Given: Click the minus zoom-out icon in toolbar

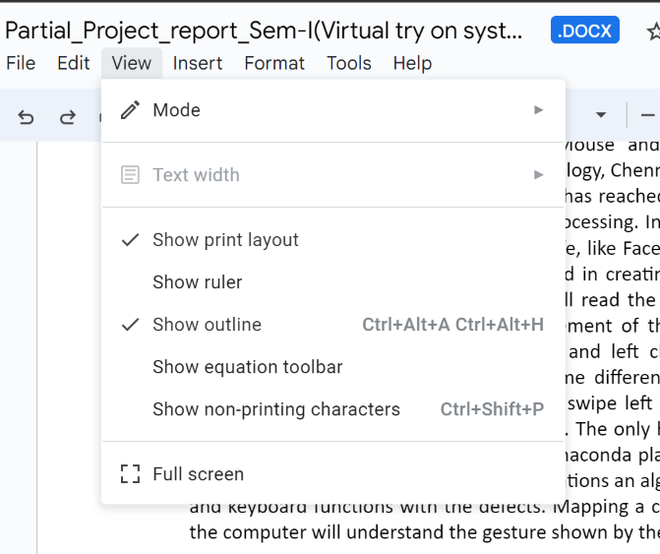Looking at the screenshot, I should coord(647,115).
